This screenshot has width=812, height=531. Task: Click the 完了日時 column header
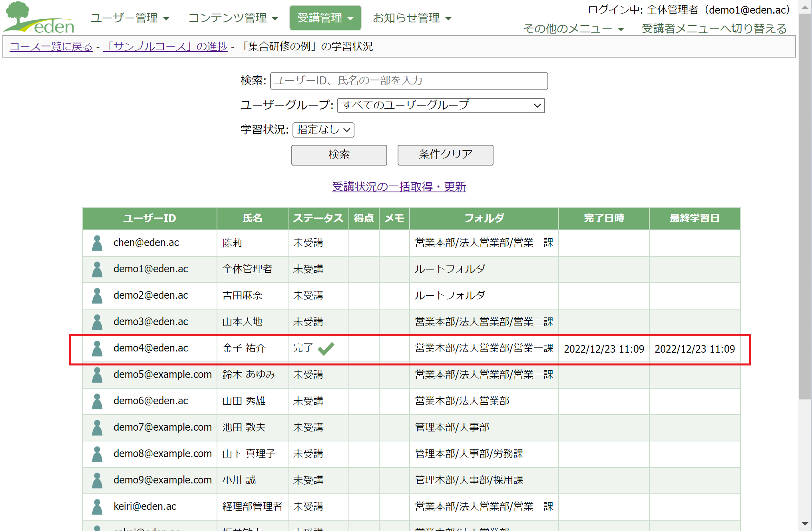click(x=604, y=218)
